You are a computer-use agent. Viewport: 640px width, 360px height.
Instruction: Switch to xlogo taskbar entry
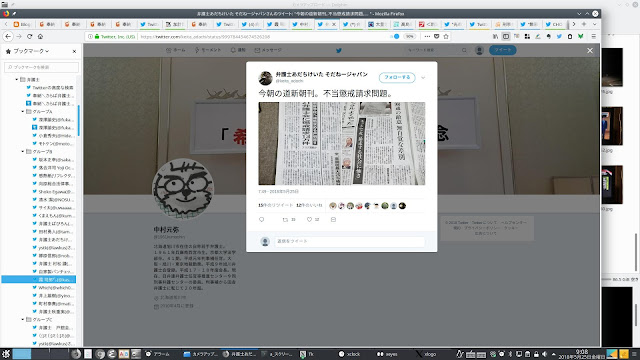426,354
